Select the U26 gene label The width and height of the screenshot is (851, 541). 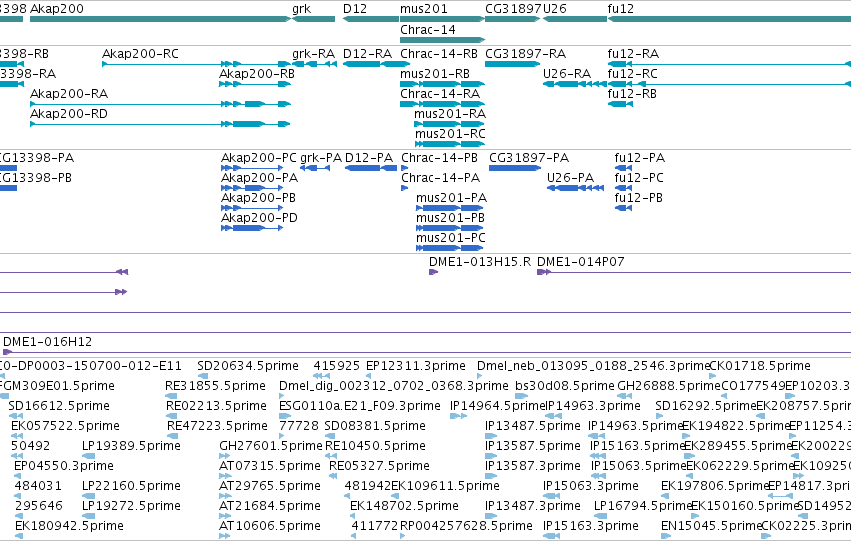[555, 9]
